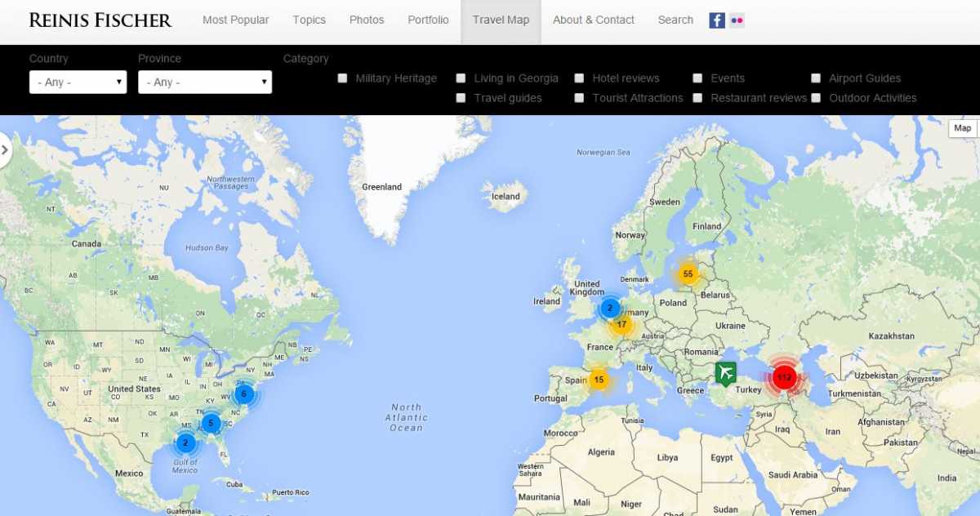Screen dimensions: 980x516
Task: Click the red 112 cluster marker
Action: pos(784,377)
